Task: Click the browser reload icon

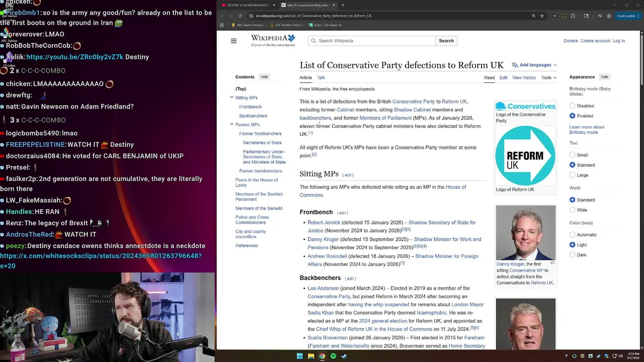Action: [240, 16]
